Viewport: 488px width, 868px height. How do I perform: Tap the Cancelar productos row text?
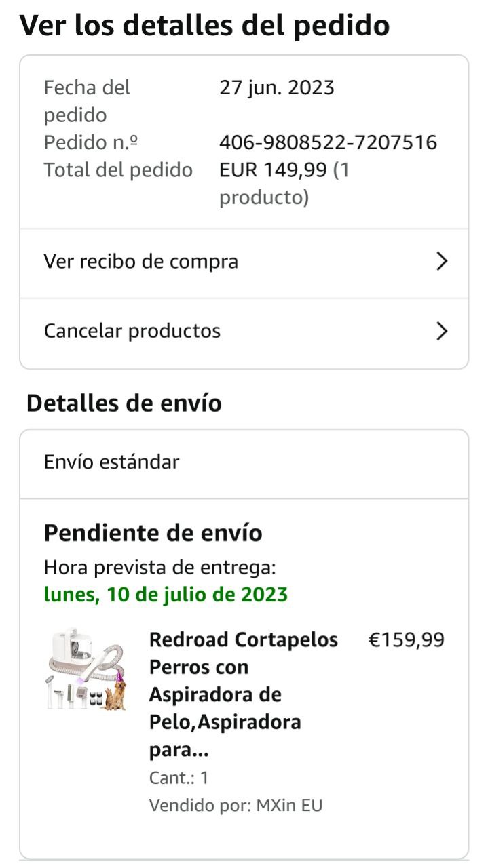132,331
